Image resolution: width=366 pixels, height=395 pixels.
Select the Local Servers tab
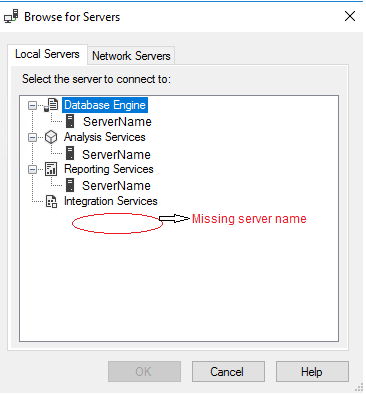click(47, 54)
